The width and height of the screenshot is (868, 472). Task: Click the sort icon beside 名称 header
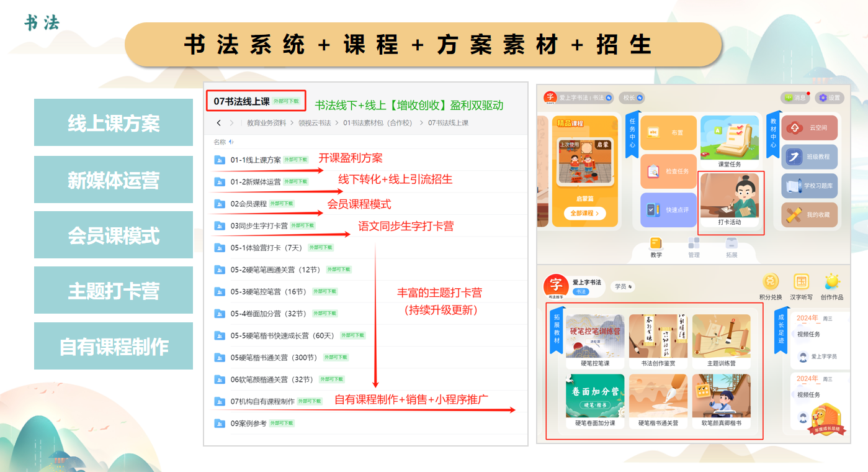231,142
